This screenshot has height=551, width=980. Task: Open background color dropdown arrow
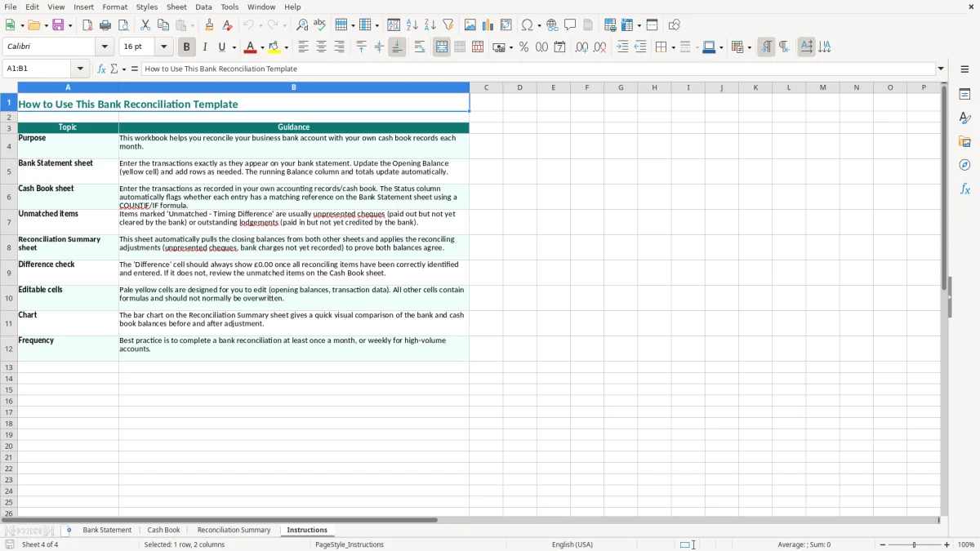286,47
